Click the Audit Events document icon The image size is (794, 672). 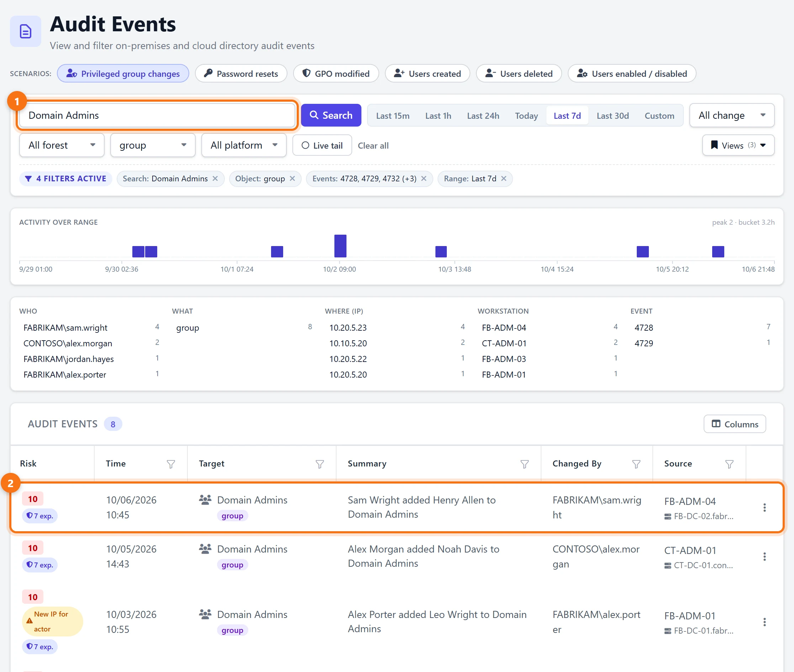(26, 31)
